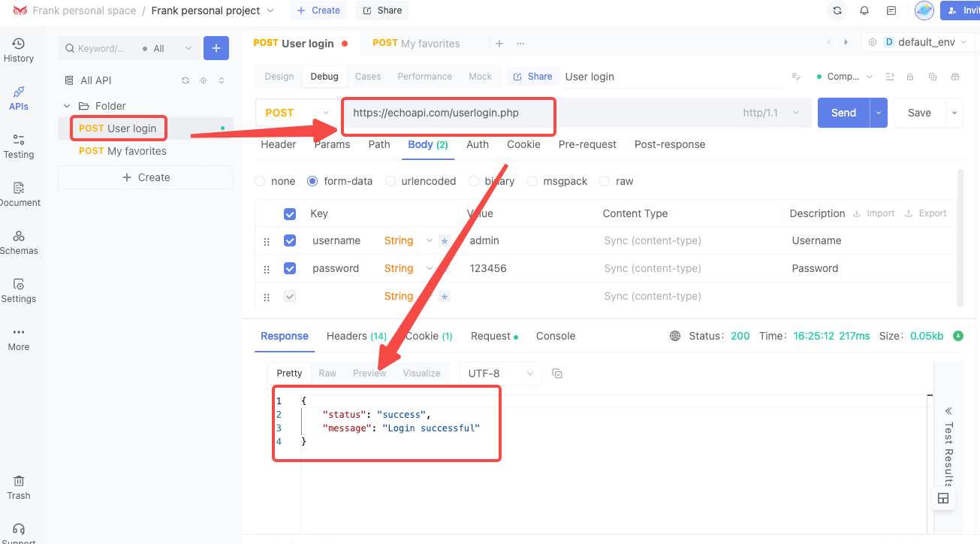Screen dimensions: 980x544
Task: Open the History sidebar panel
Action: point(19,50)
